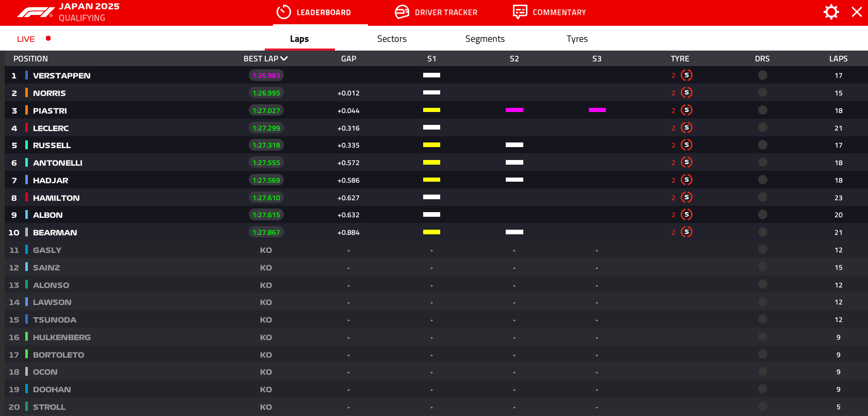Switch to the Segments tab
This screenshot has width=868, height=416.
485,39
